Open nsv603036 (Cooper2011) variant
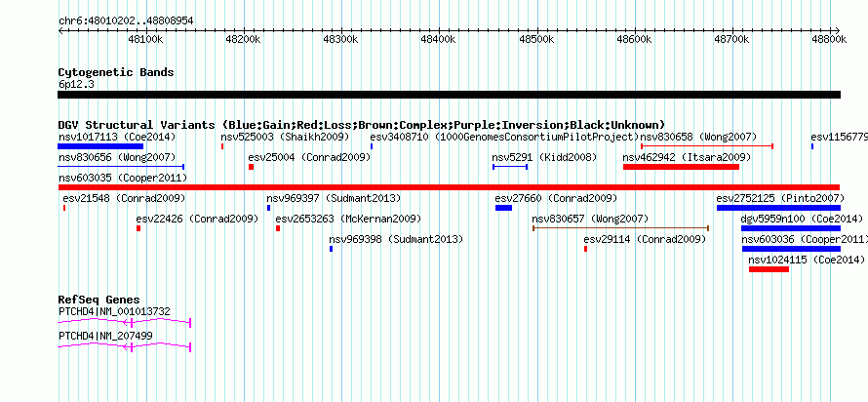Viewport: 868px width, 402px height. click(x=805, y=239)
